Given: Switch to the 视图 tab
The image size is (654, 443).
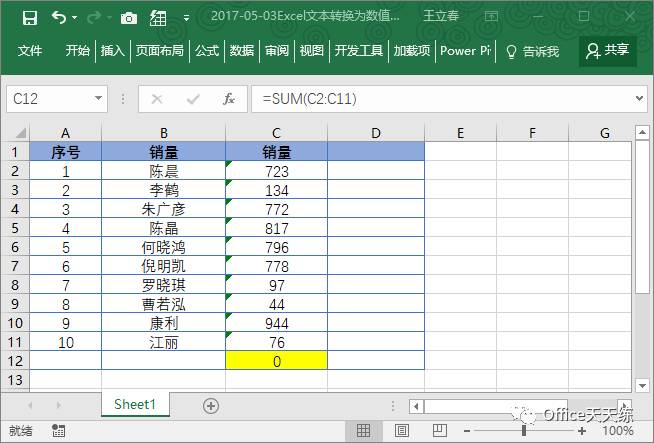Looking at the screenshot, I should [x=312, y=51].
